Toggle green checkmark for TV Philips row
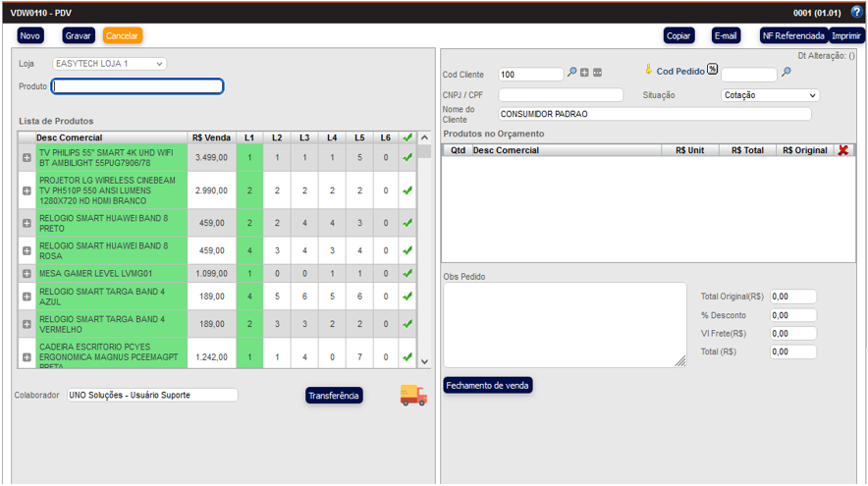 [x=407, y=157]
